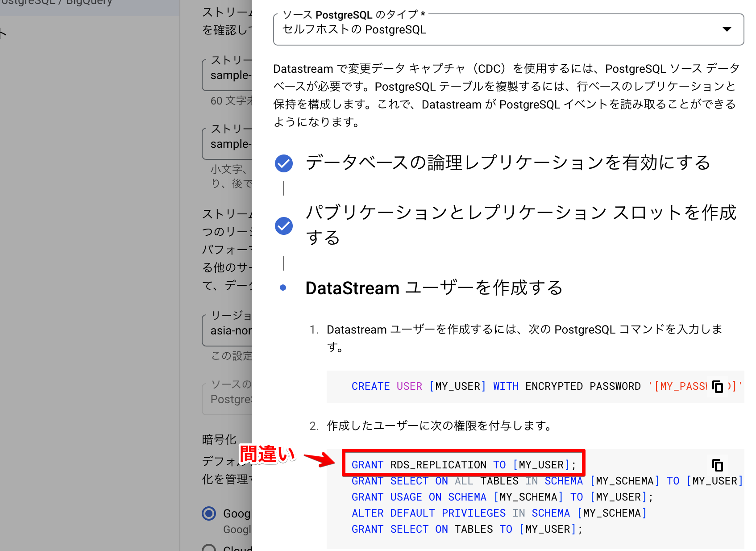Click the DataStream ユーザーを作成する step heading
The height and width of the screenshot is (551, 756).
click(433, 288)
